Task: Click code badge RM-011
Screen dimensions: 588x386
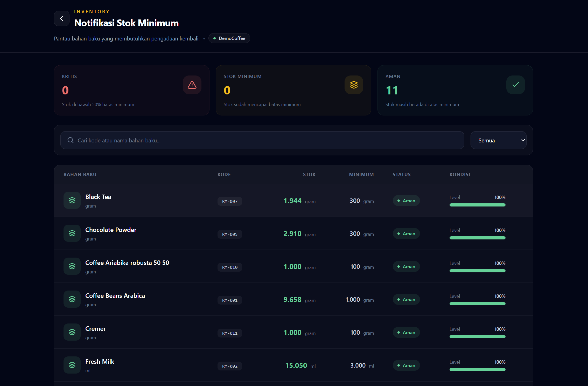Action: (230, 333)
